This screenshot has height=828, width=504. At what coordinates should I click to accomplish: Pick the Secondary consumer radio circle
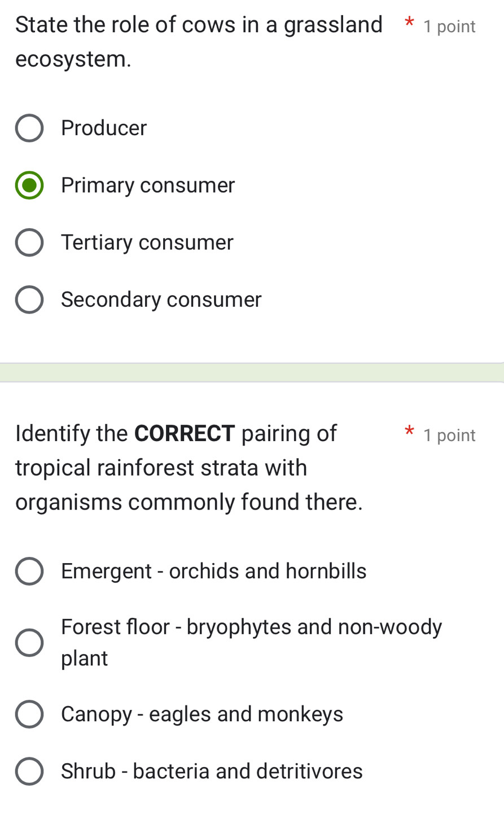point(29,299)
